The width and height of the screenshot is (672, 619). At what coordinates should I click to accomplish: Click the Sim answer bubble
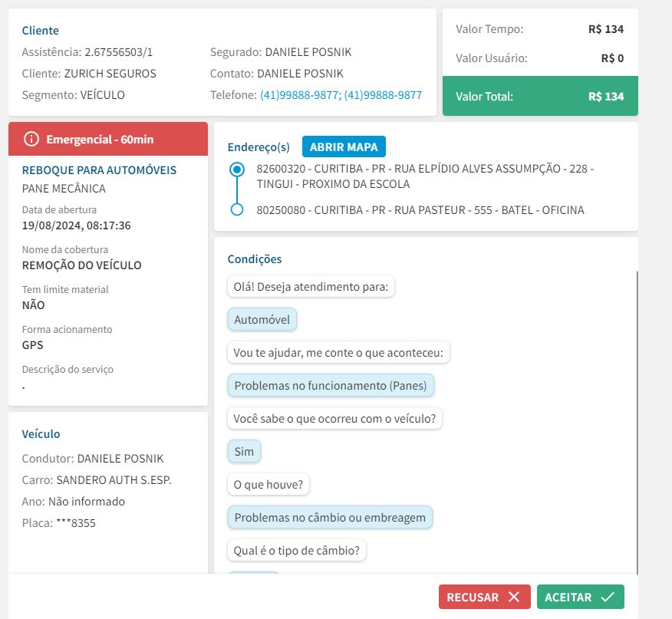[x=244, y=451]
